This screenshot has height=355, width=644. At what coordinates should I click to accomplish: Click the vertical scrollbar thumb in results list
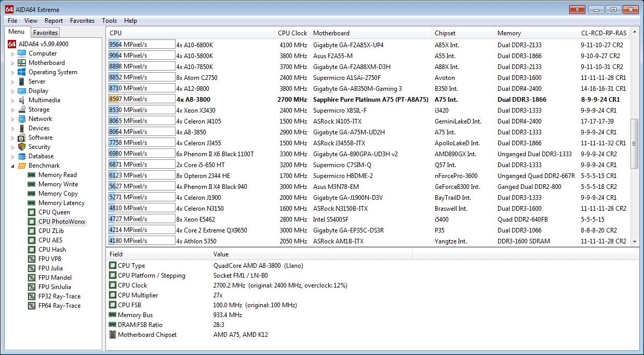[x=634, y=143]
